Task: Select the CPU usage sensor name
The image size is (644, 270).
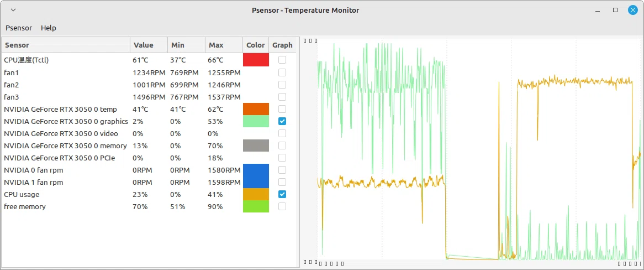Action: tap(22, 195)
